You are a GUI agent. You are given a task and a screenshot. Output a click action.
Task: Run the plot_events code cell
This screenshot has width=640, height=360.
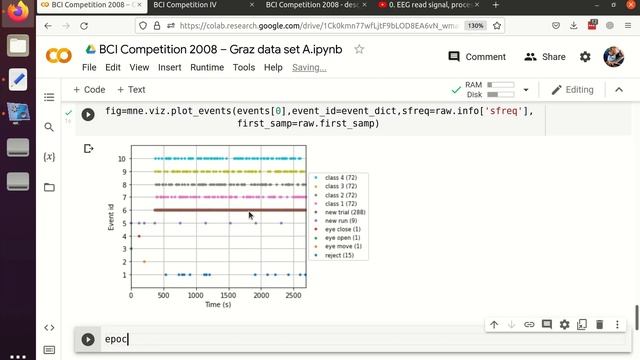click(88, 114)
